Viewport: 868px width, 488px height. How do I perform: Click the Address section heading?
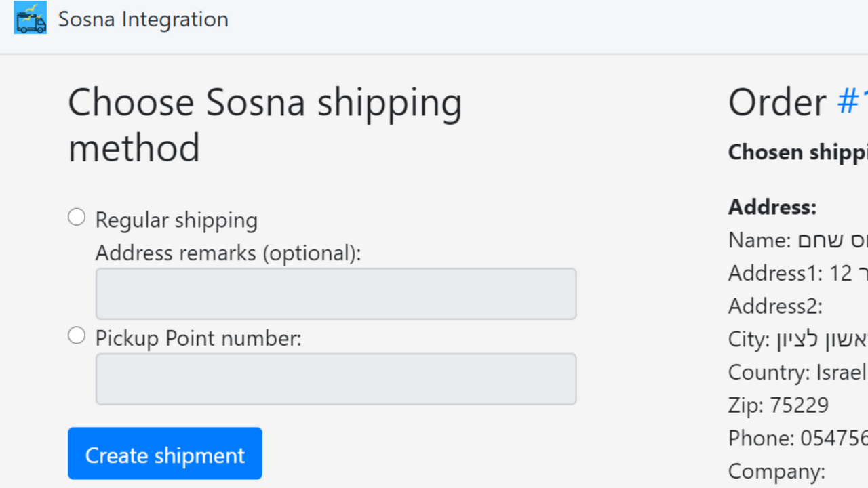(772, 207)
